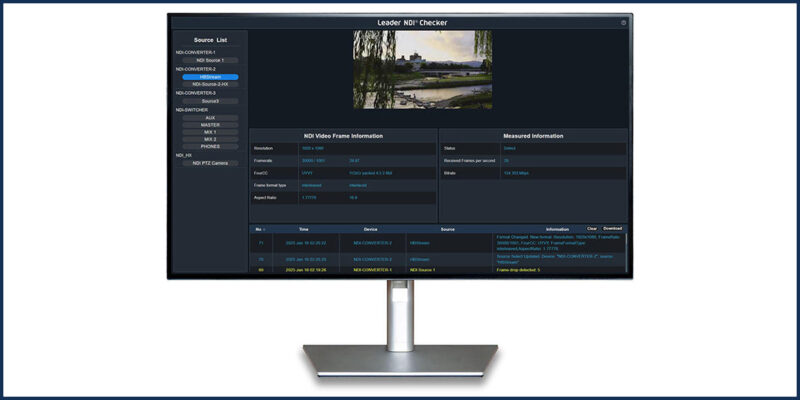Click the NDI-CONVERTER-3 device label
The image size is (800, 400).
point(195,93)
